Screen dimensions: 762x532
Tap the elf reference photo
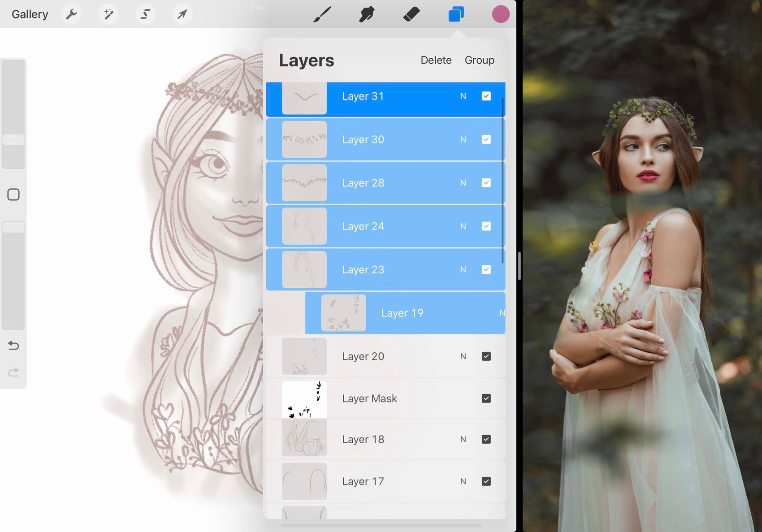[642, 266]
